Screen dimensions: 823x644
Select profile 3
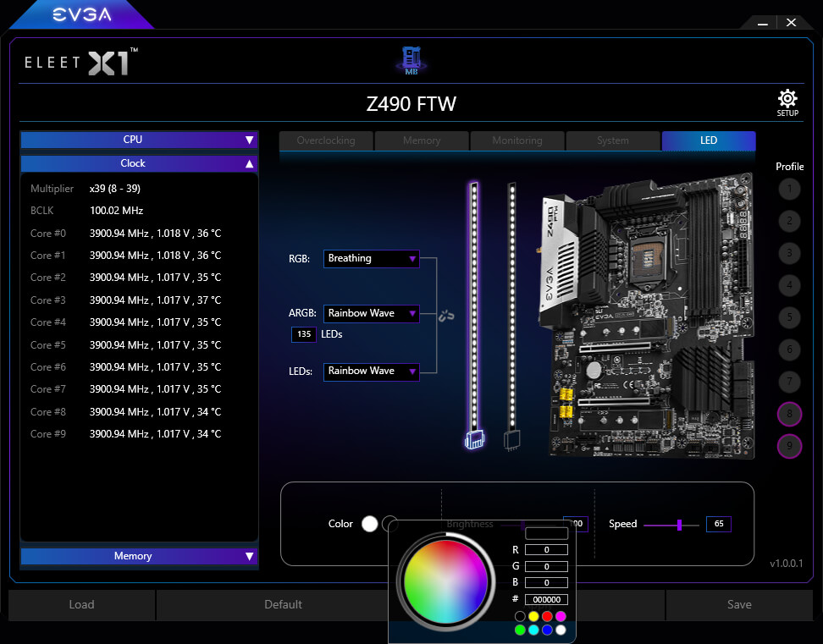click(x=789, y=253)
